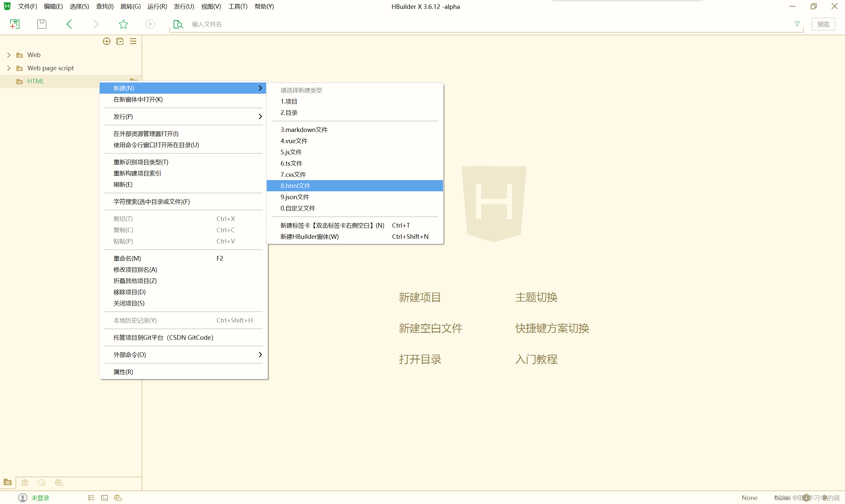Click the new file toolbar icon
845x504 pixels.
[15, 24]
